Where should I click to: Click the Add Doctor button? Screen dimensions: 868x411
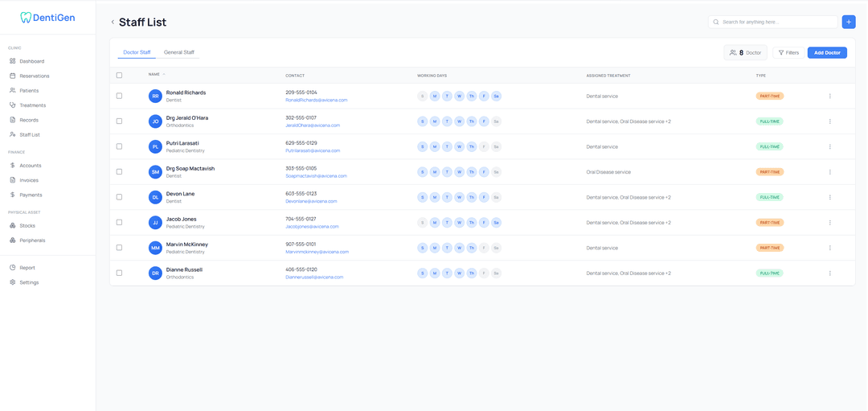(827, 52)
